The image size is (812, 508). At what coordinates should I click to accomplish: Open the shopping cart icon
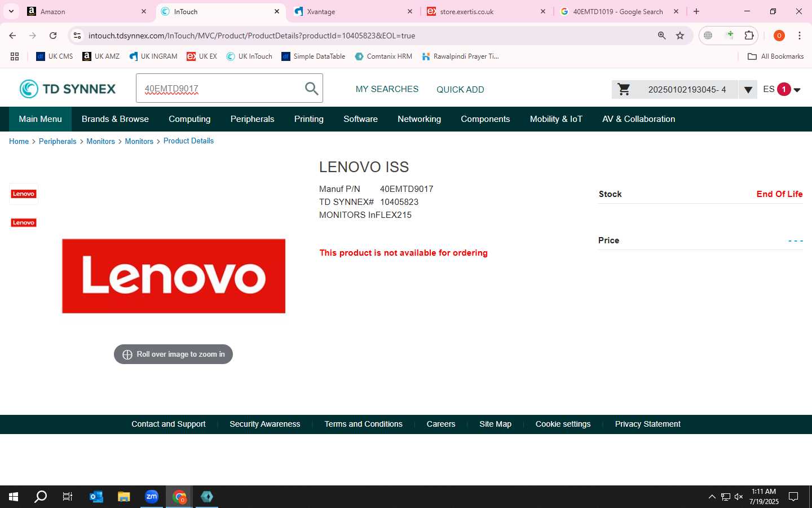(624, 89)
